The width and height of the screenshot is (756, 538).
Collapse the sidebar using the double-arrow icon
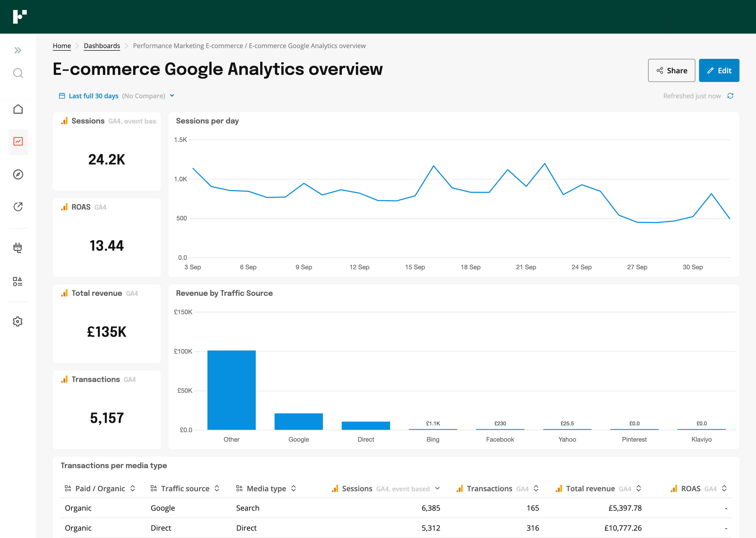(18, 50)
